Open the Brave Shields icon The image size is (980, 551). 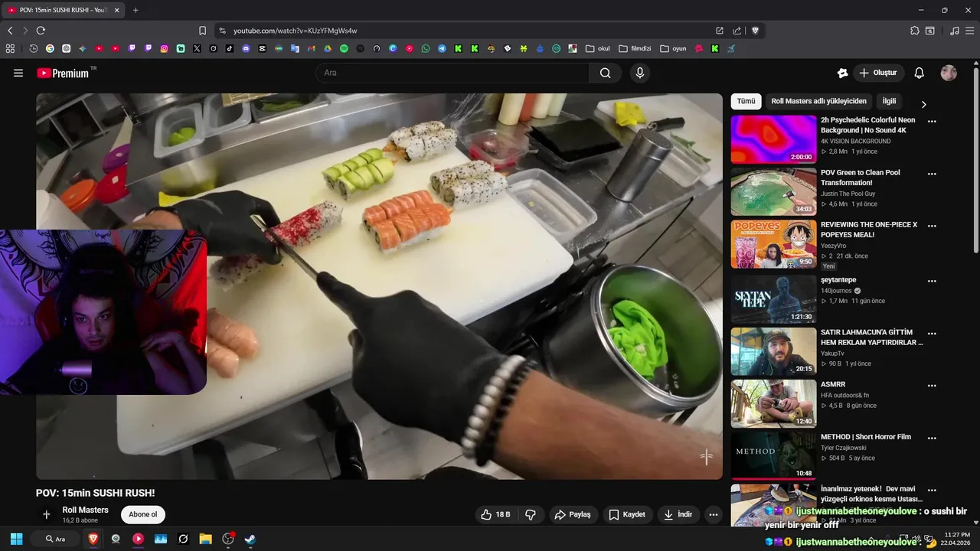pyautogui.click(x=755, y=31)
